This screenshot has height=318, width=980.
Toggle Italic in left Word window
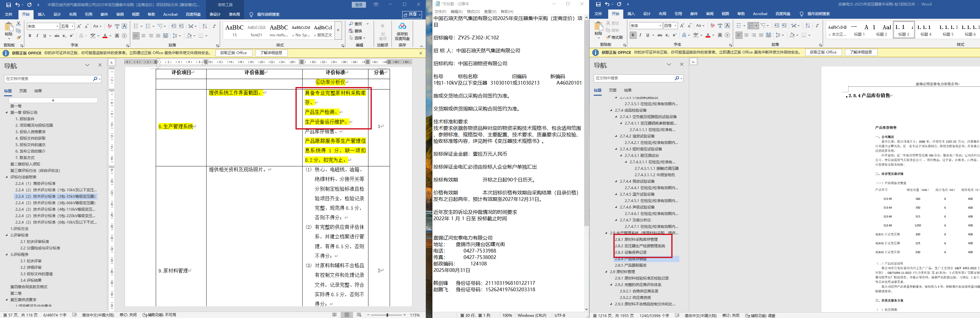(37, 36)
